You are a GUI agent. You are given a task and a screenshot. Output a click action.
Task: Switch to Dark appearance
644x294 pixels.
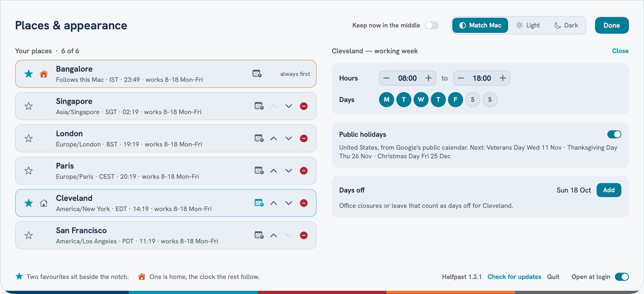[x=566, y=25]
